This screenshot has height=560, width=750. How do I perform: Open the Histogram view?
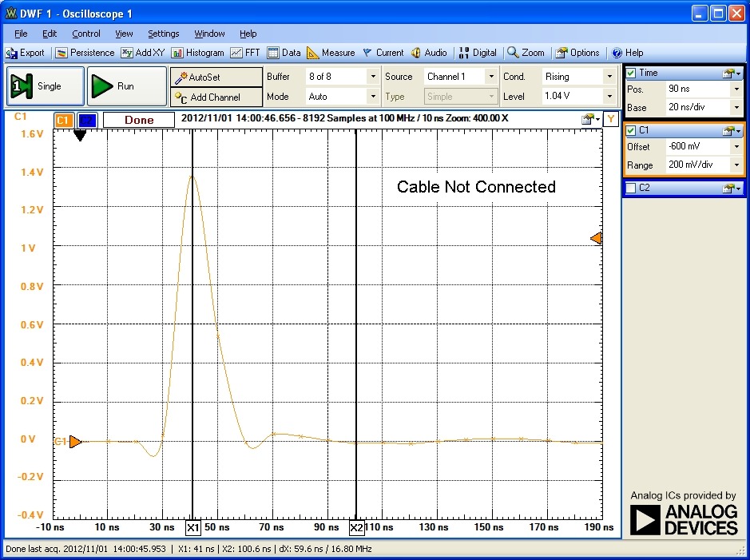click(197, 53)
